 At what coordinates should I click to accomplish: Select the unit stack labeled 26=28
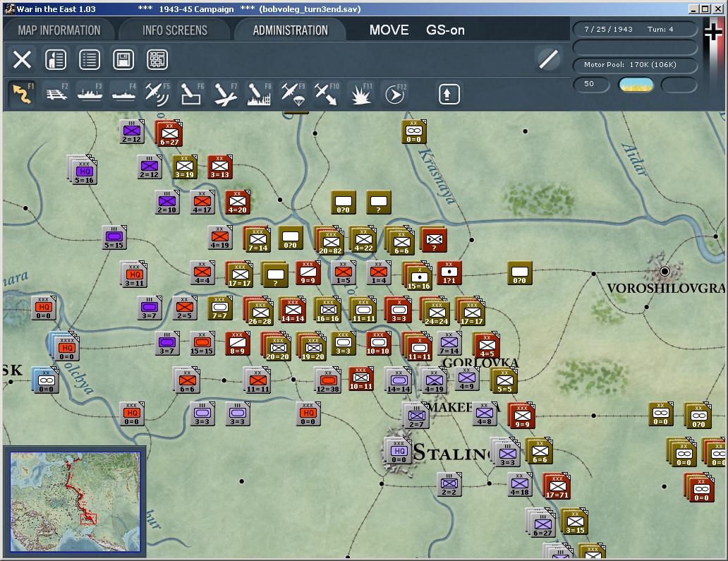coord(259,311)
